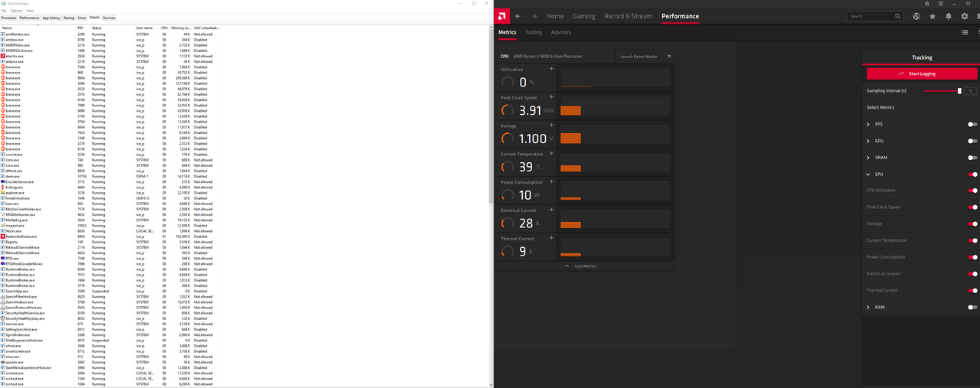Click the Current Temperature gauge dial
The width and height of the screenshot is (980, 388).
(508, 167)
